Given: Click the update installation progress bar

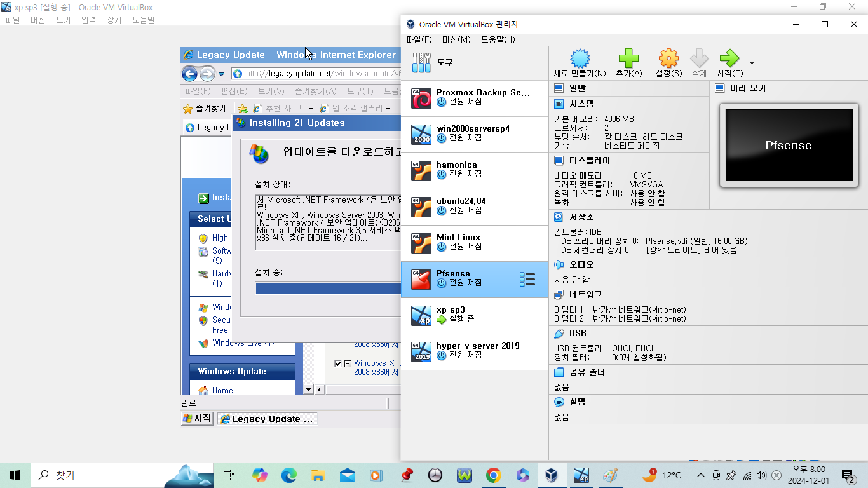Looking at the screenshot, I should (x=328, y=288).
